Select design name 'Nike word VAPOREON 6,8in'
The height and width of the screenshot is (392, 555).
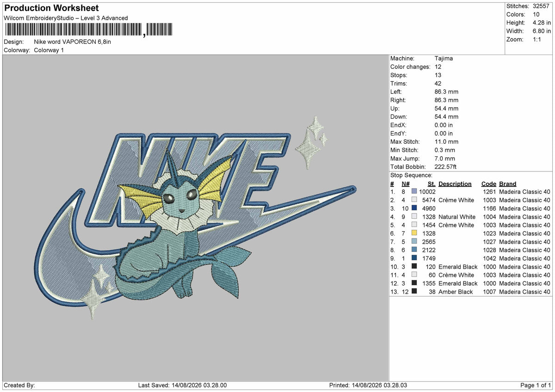73,42
